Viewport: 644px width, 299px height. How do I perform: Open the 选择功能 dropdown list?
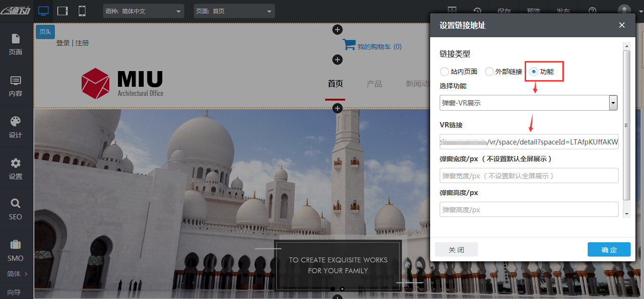[528, 103]
